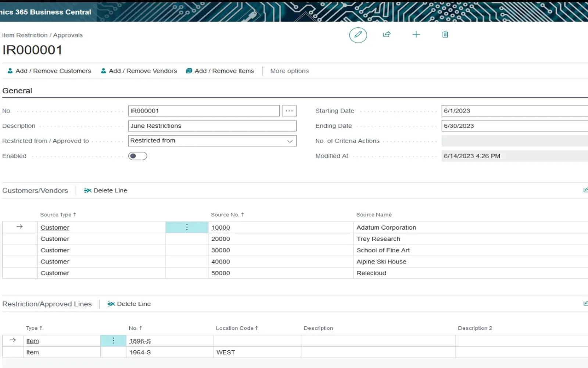Click Add / Remove Items action
The height and width of the screenshot is (368, 588).
220,71
